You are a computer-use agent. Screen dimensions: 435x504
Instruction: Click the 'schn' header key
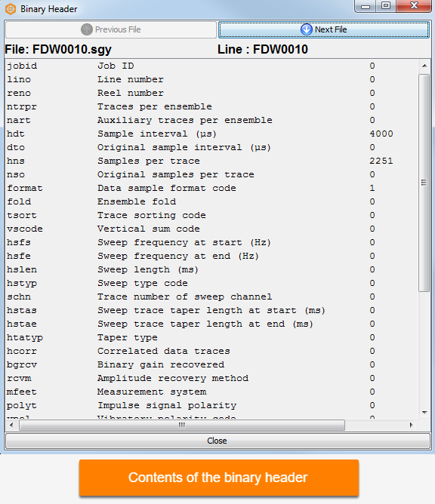click(19, 297)
